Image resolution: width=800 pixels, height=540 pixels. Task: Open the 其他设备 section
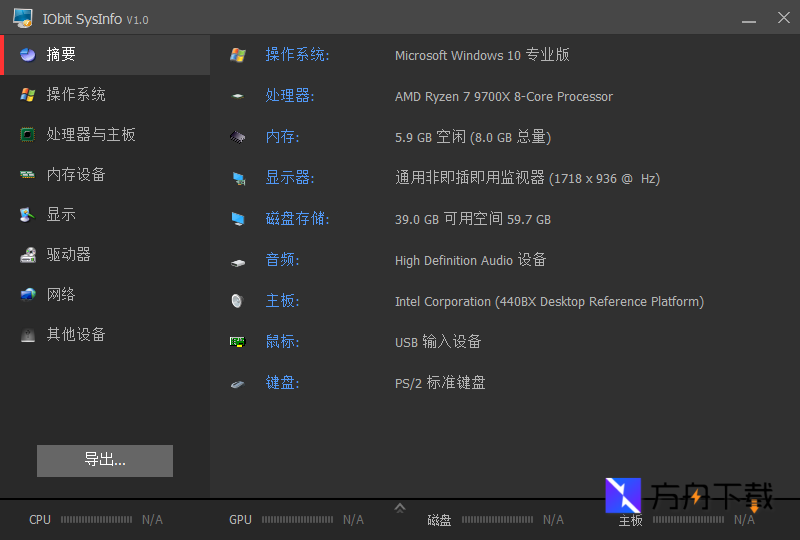tap(105, 335)
